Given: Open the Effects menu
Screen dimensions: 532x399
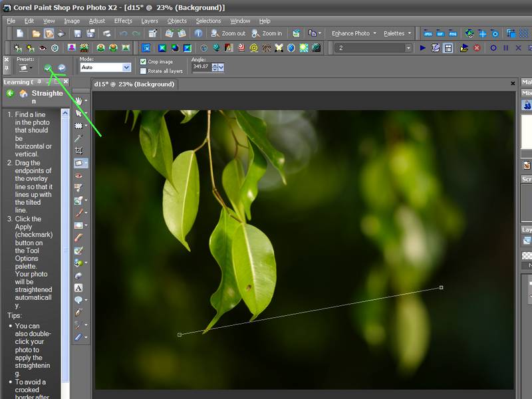Looking at the screenshot, I should (123, 21).
